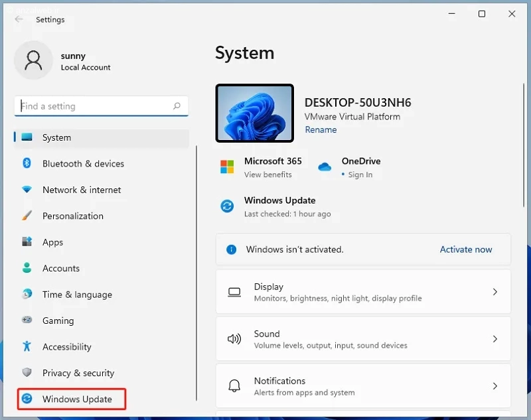Click the Privacy & security shield icon
Screen dimensions: 531x420
(x=27, y=372)
